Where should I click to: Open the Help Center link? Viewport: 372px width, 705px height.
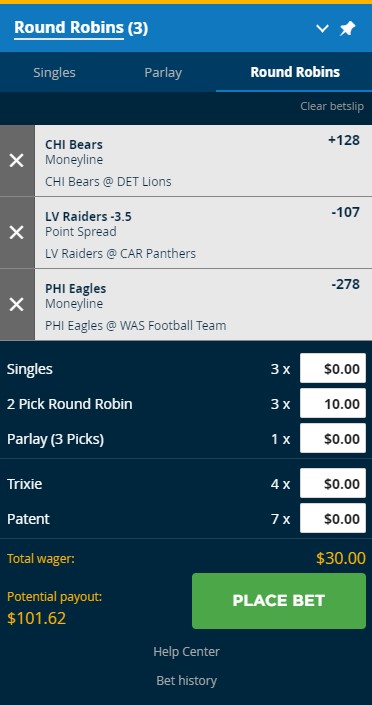pos(186,651)
